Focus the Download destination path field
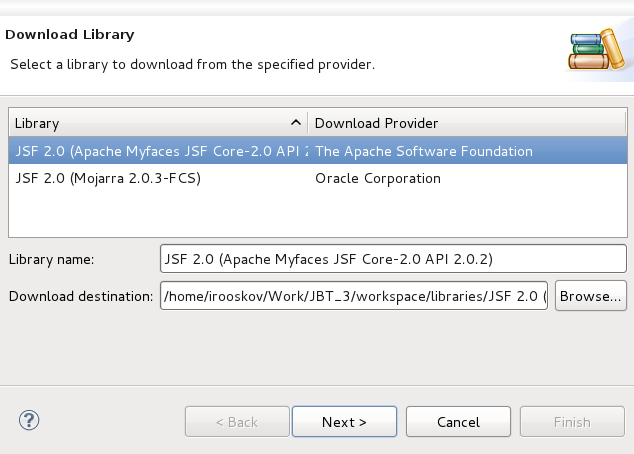 (x=355, y=296)
